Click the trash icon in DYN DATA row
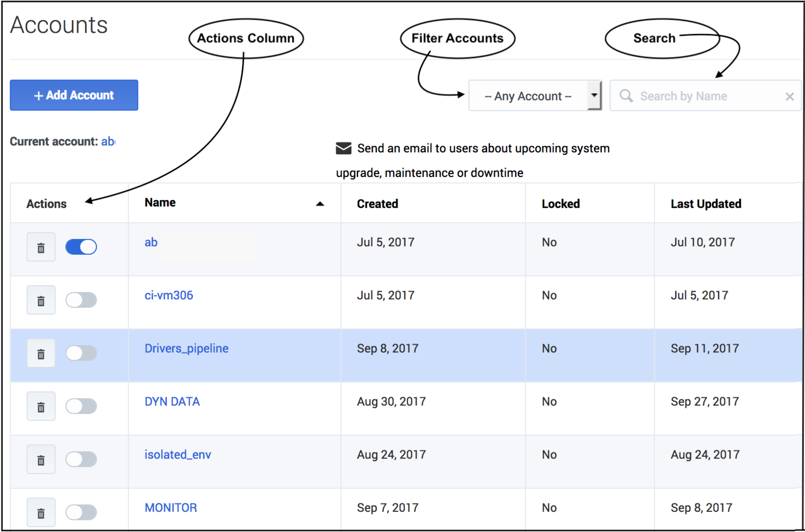Viewport: 805px width, 532px height. tap(41, 407)
